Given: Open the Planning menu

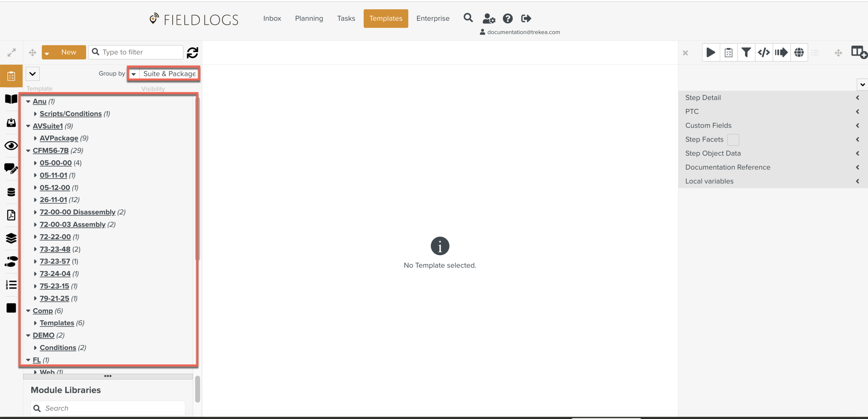Looking at the screenshot, I should tap(309, 18).
